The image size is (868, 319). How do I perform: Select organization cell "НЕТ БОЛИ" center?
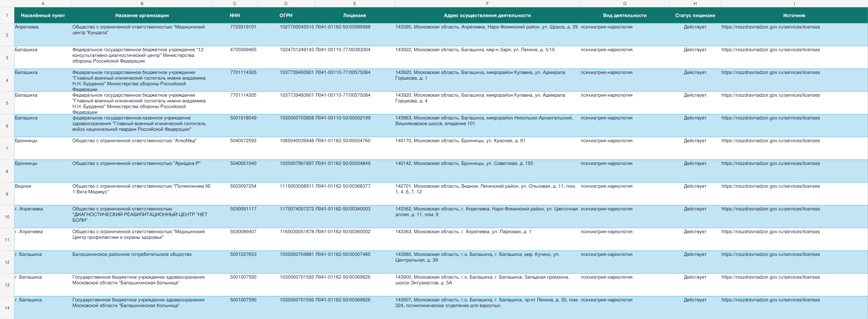coord(142,216)
